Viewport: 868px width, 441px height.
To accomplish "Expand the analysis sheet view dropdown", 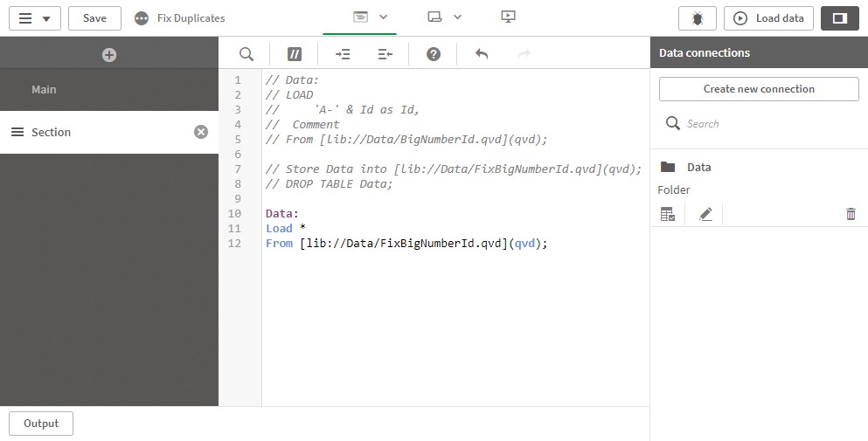I will [445, 17].
